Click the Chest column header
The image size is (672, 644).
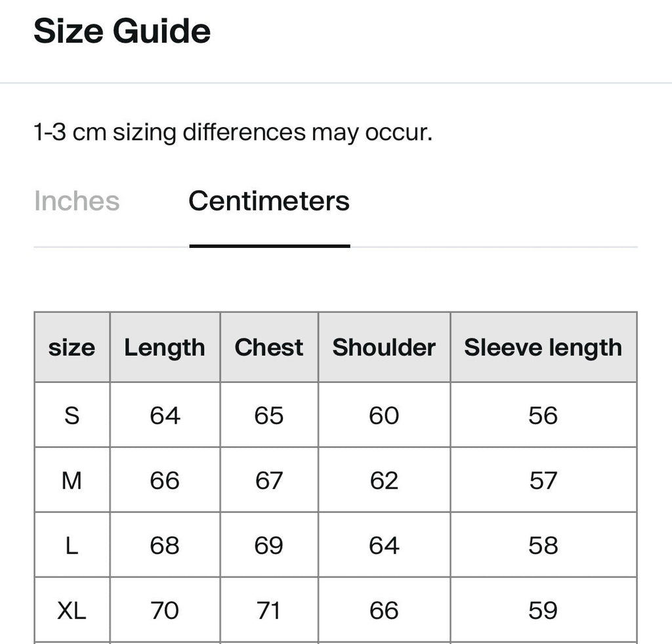269,348
